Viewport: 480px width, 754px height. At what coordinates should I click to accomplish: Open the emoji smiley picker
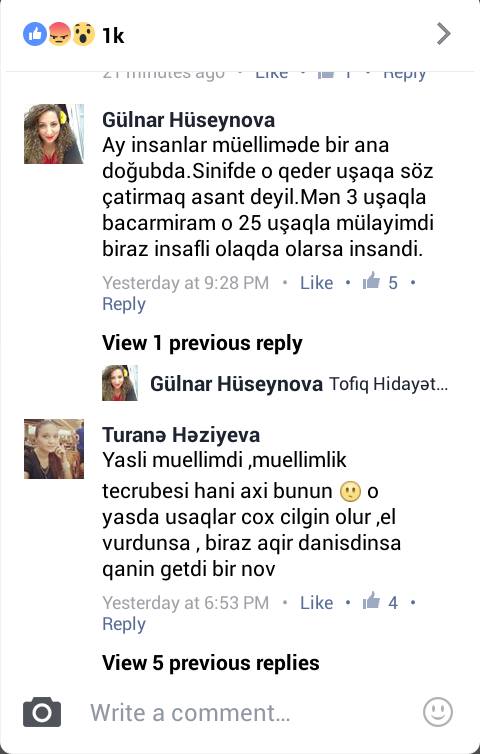438,712
